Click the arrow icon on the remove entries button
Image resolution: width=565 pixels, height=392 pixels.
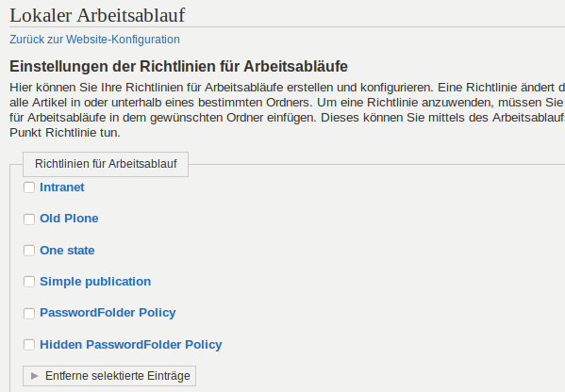[x=35, y=376]
